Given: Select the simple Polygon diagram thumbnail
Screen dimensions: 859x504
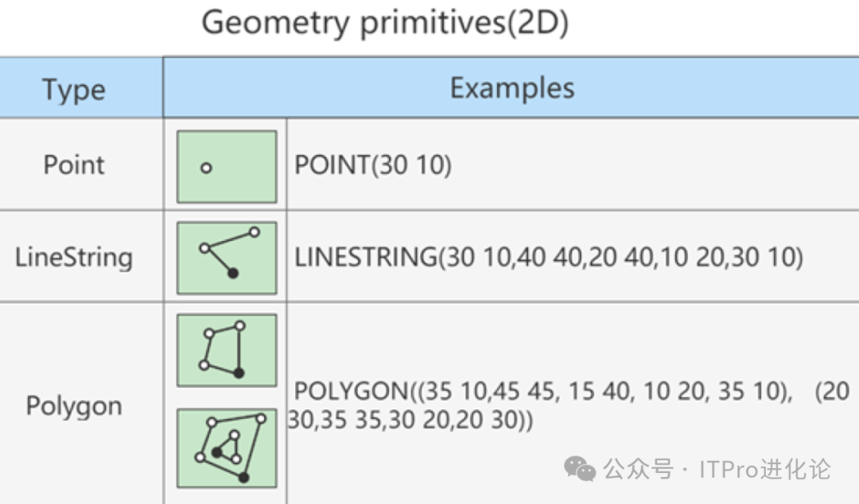Looking at the screenshot, I should coord(227,351).
